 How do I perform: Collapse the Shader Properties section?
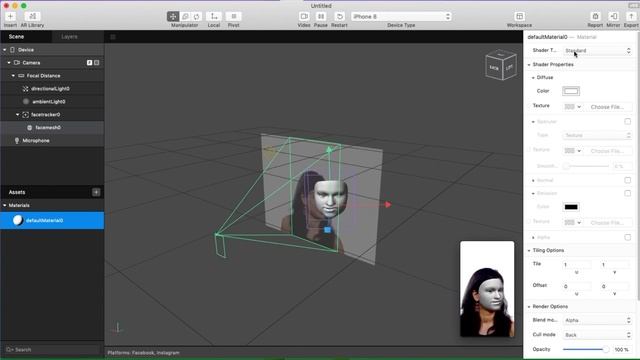coord(529,65)
